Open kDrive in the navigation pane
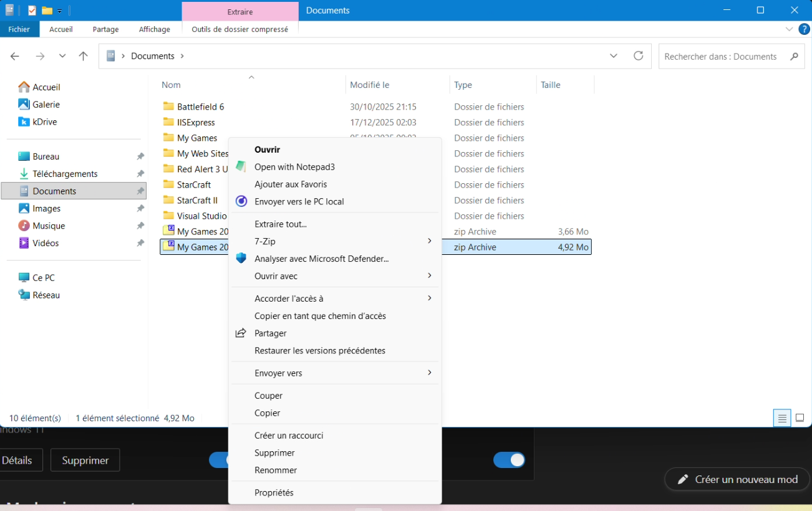 click(x=44, y=122)
